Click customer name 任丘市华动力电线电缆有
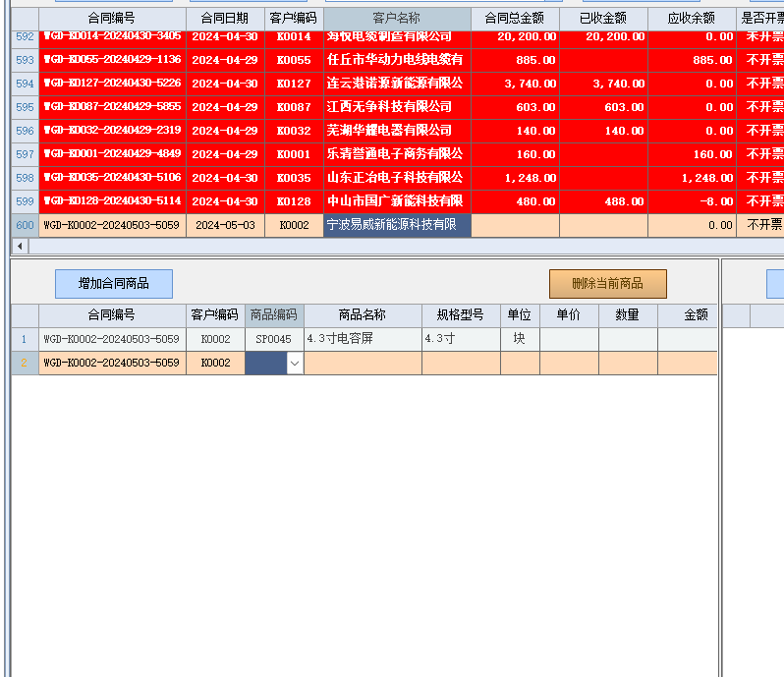Image resolution: width=784 pixels, height=677 pixels. (397, 60)
